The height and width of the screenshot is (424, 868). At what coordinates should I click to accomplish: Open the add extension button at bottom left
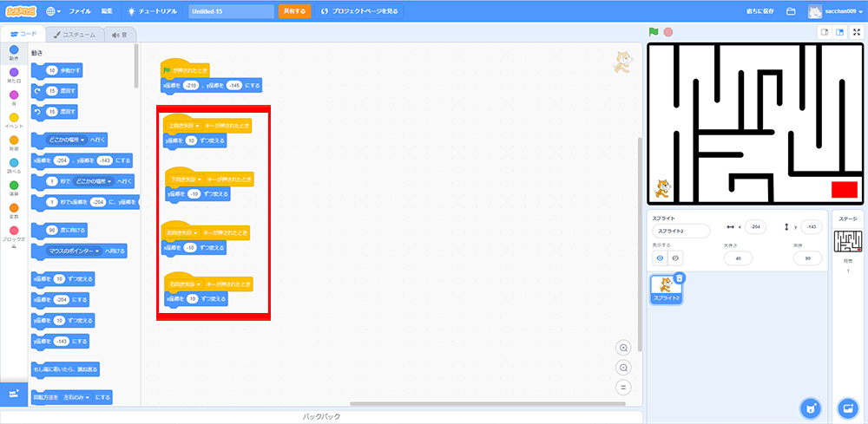[x=14, y=394]
